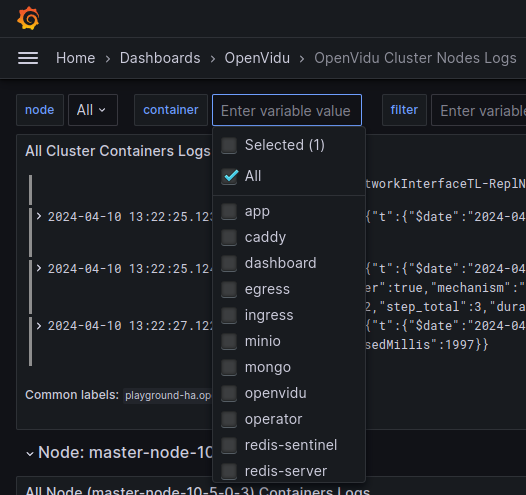The height and width of the screenshot is (495, 526).
Task: Collapse the Node master-node row section
Action: coord(30,453)
